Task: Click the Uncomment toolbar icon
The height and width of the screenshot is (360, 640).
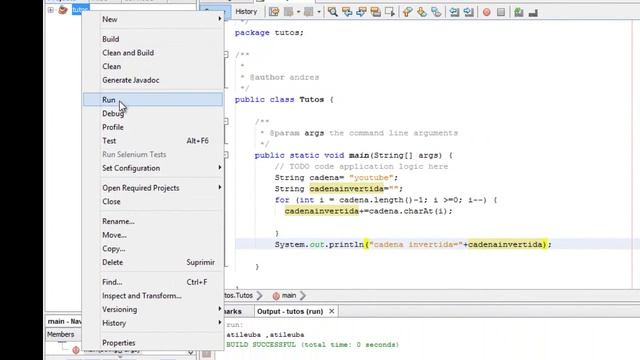Action: pos(533,13)
